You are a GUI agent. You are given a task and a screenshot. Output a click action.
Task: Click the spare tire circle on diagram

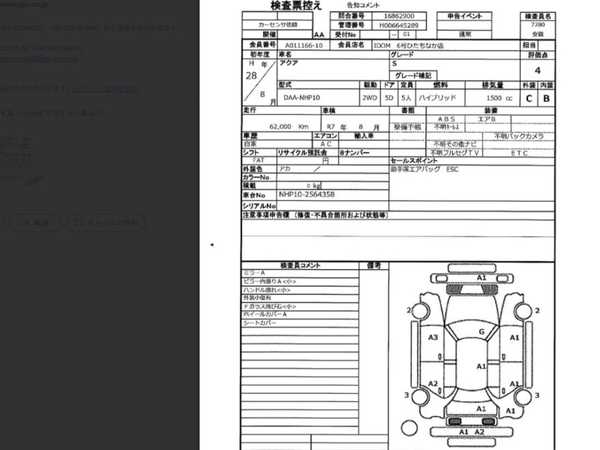pos(409,428)
